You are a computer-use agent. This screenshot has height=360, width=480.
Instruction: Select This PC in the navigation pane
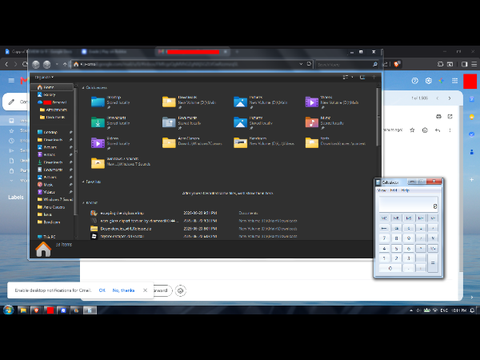coord(49,237)
